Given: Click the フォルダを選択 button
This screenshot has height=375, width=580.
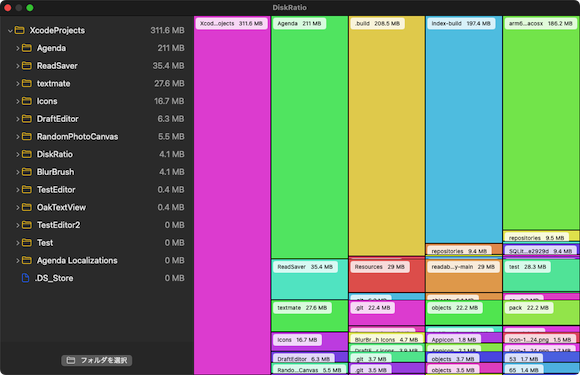Looking at the screenshot, I should [97, 360].
